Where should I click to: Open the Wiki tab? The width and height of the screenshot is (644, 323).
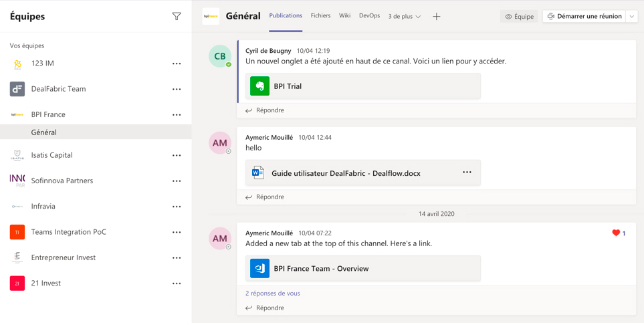344,15
